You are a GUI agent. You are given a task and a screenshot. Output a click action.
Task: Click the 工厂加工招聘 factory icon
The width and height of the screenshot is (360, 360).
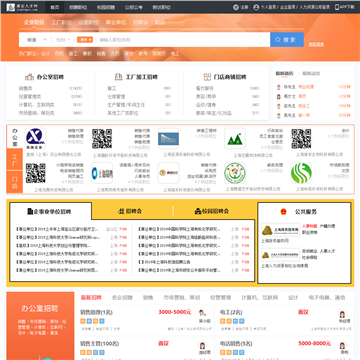(118, 77)
